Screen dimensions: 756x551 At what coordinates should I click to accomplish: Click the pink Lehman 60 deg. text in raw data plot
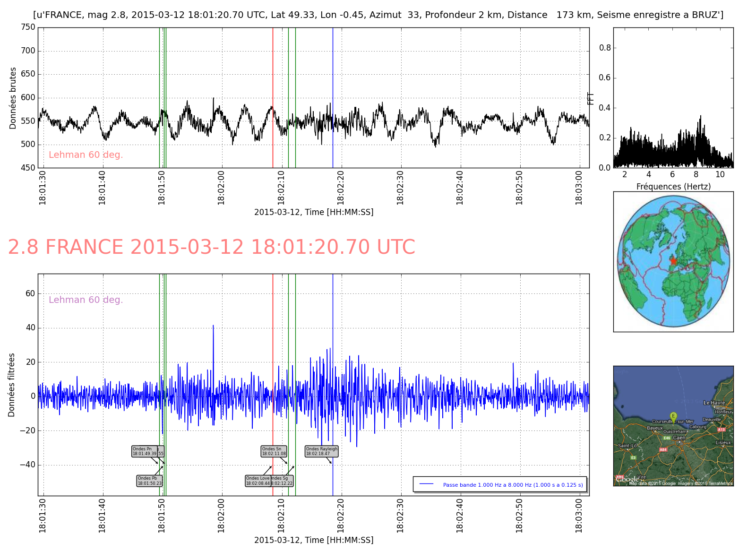[86, 155]
